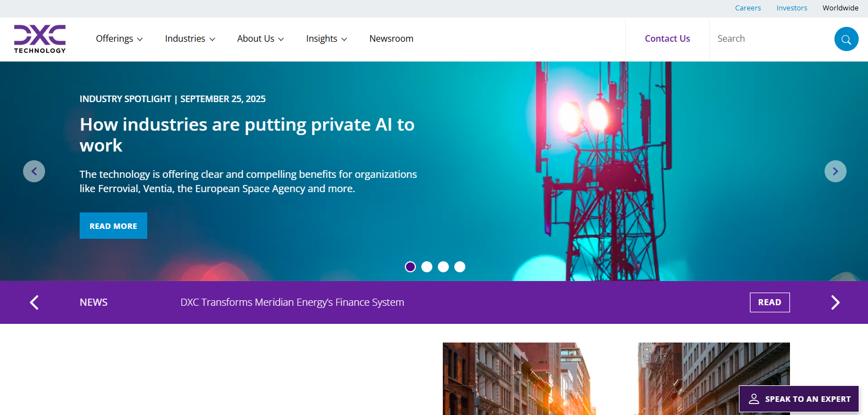The width and height of the screenshot is (868, 415).
Task: Select the fourth carousel dot
Action: click(460, 267)
